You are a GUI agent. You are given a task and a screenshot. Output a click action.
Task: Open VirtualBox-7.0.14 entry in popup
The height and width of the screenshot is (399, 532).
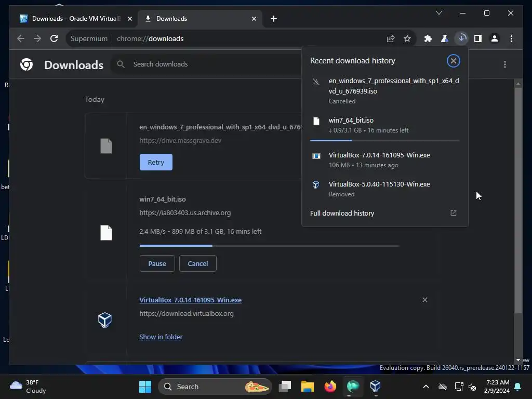point(385,160)
